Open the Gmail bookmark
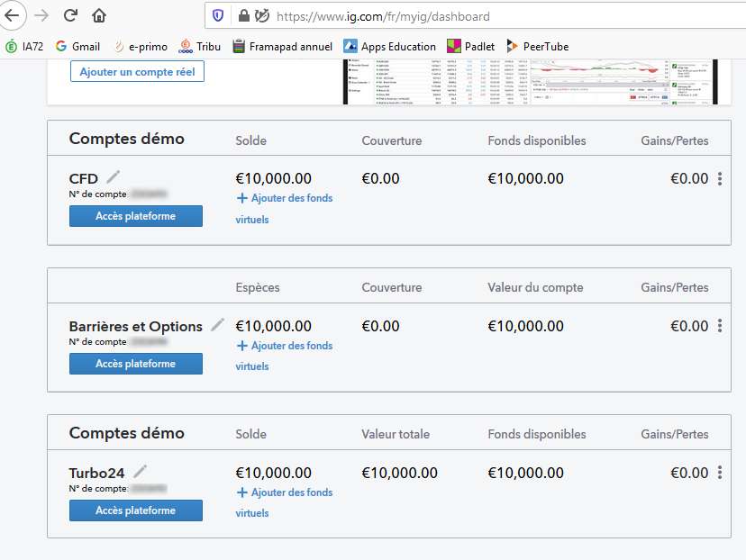 (77, 47)
